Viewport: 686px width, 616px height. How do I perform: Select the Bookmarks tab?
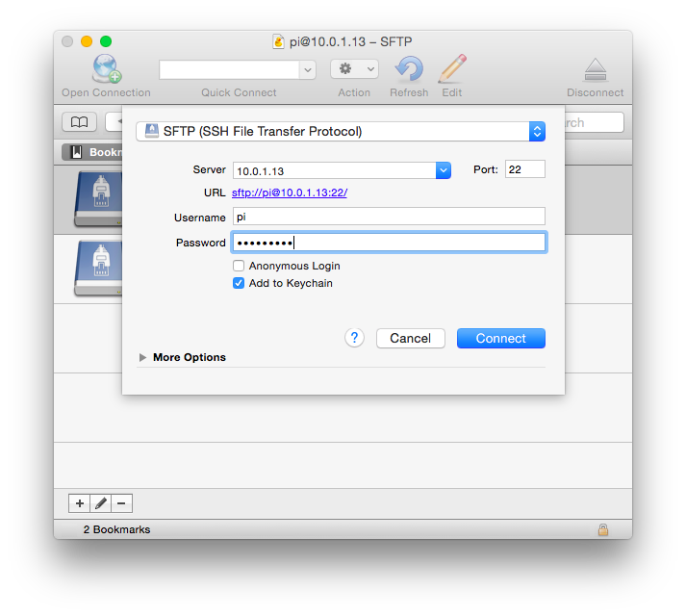(x=92, y=152)
